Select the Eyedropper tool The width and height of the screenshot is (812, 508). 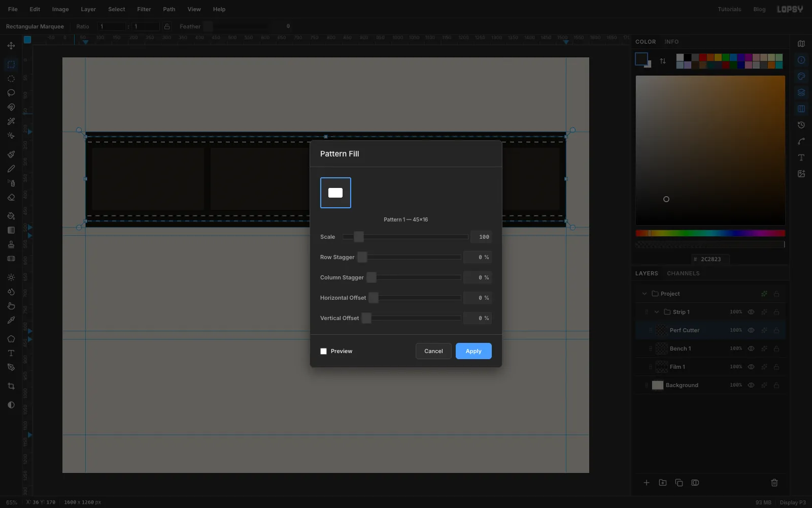point(11,320)
